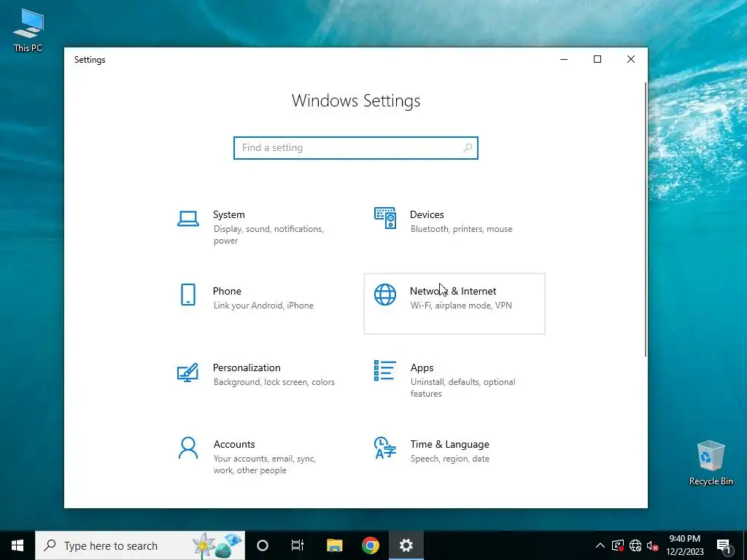Maximize the Settings window
Viewport: 747px width, 560px height.
pyautogui.click(x=597, y=59)
